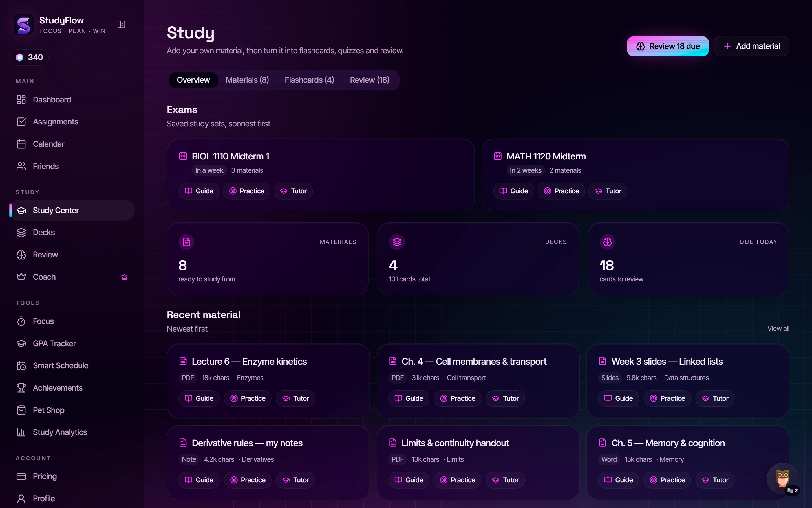Viewport: 812px width, 508px height.
Task: Switch to the Review (18) tab
Action: coord(369,80)
